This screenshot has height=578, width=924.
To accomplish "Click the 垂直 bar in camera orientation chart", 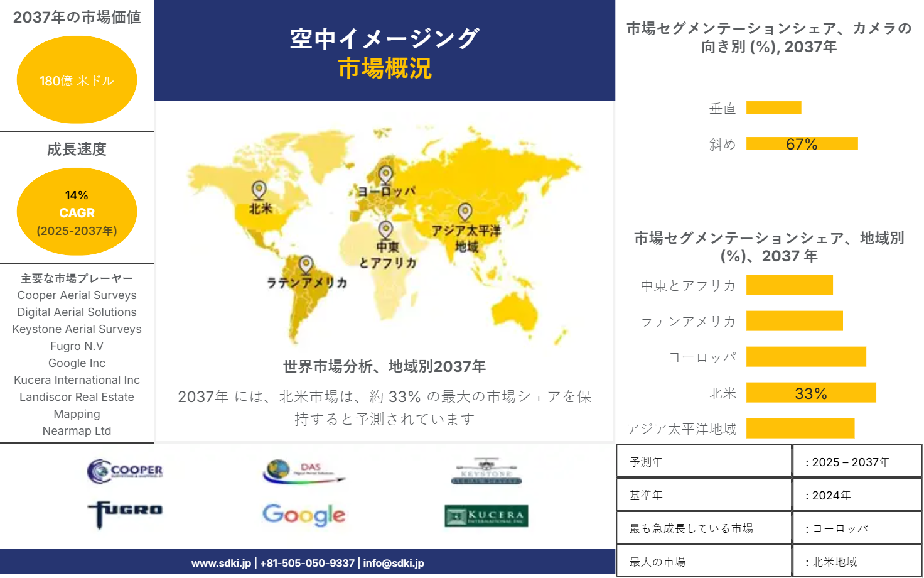I will click(773, 107).
